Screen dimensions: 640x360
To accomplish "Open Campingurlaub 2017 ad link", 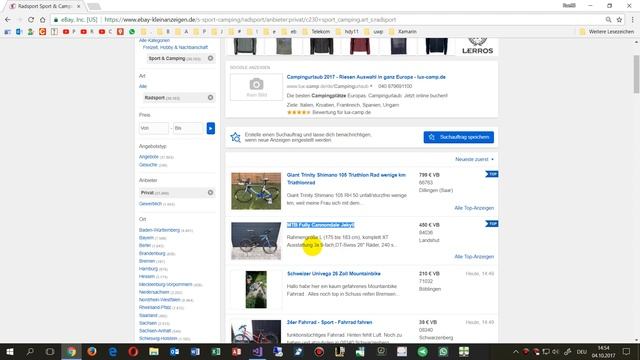I will pyautogui.click(x=366, y=77).
